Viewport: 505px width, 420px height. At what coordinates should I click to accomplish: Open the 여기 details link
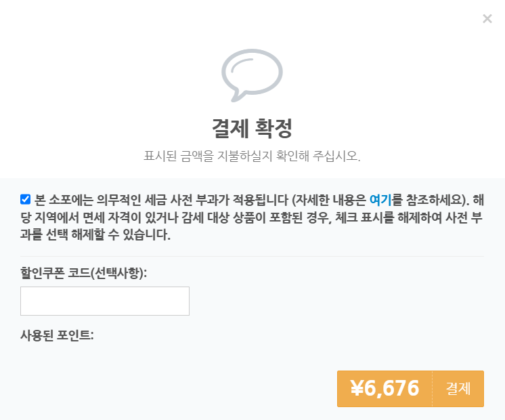point(380,200)
